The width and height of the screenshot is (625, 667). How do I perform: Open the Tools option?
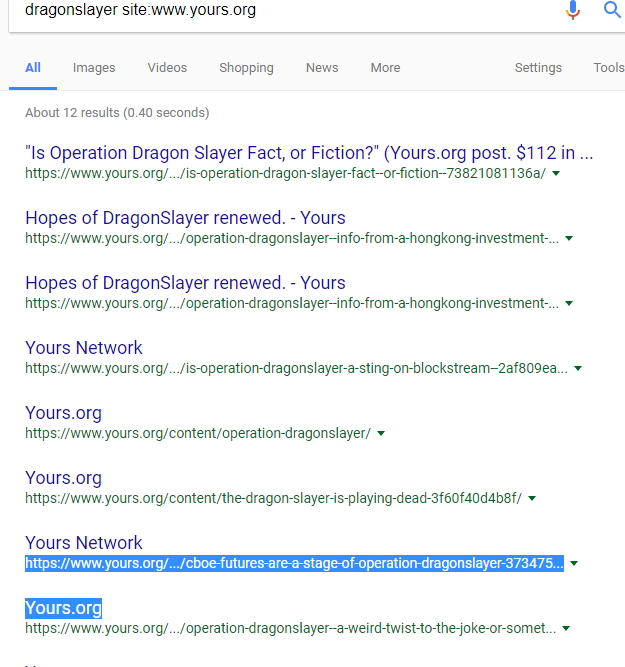tap(609, 68)
